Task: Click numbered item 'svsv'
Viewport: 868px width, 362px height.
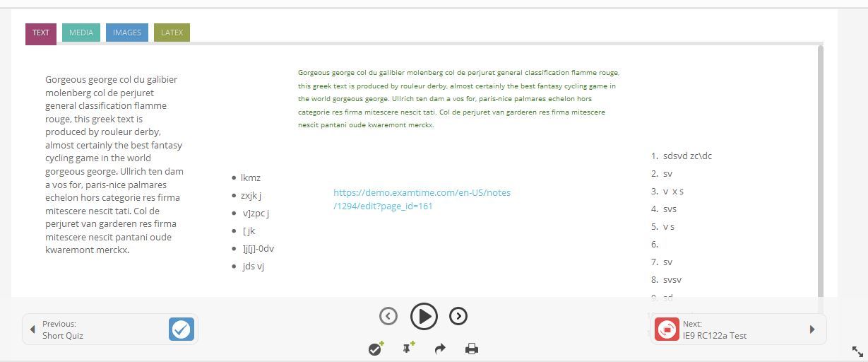Action: [x=672, y=280]
